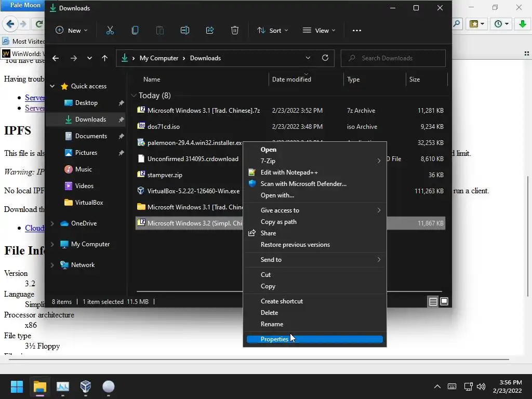Click taskbar clock showing 3:56 PM
Screen dimensions: 532x399
508,387
